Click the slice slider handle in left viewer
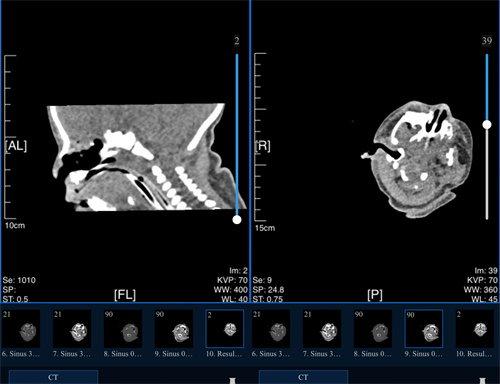Image resolution: width=500 pixels, height=384 pixels. click(x=237, y=220)
